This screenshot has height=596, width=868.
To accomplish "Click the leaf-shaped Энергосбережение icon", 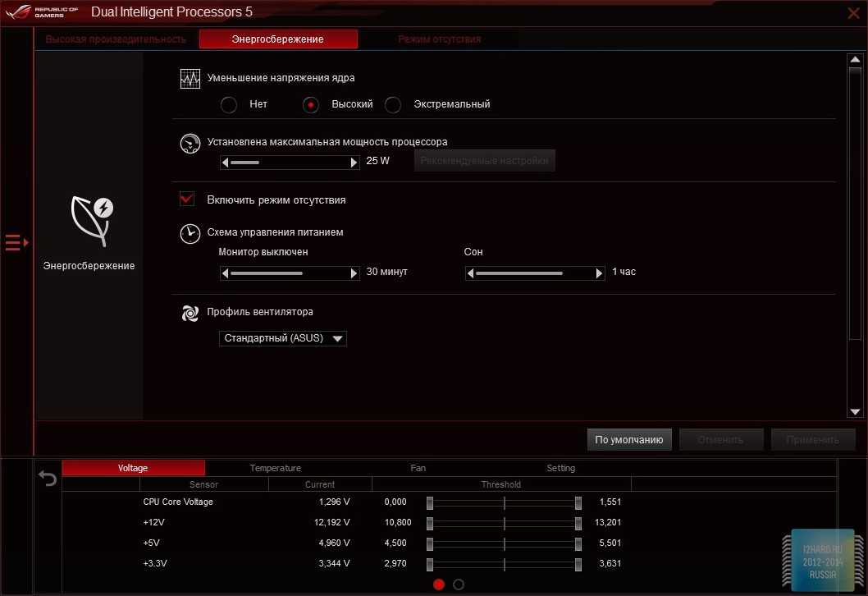I will point(91,220).
